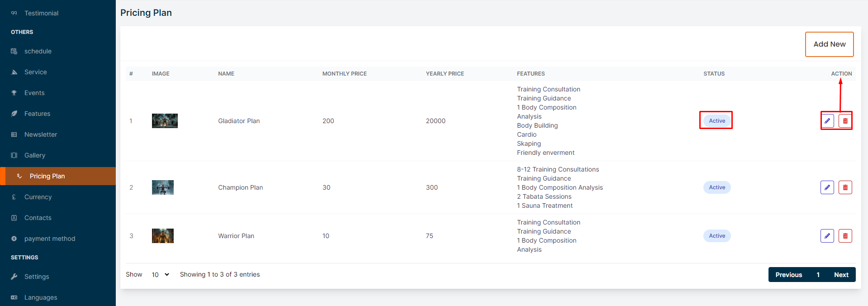868x306 pixels.
Task: Click the Events trophy icon in sidebar
Action: pos(14,93)
